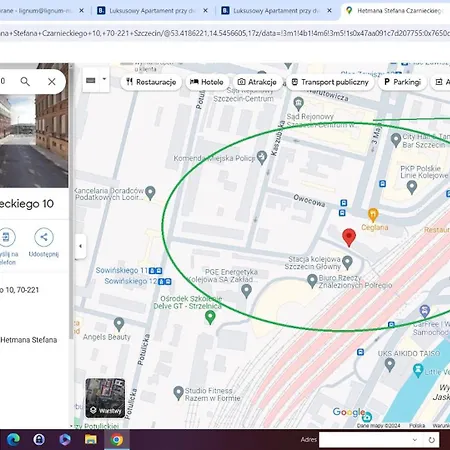The image size is (450, 450).
Task: Select the Stacja kolejowa Szczecin Główny marker
Action: tap(347, 263)
